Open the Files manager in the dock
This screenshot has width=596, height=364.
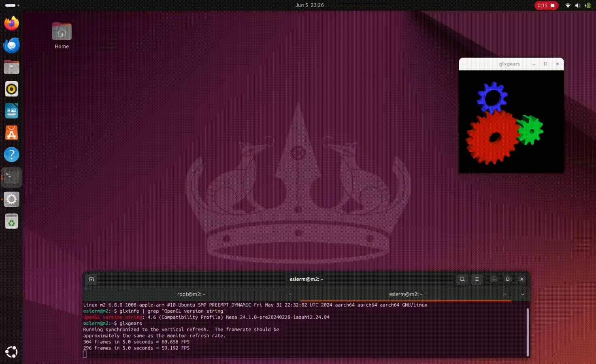[12, 67]
